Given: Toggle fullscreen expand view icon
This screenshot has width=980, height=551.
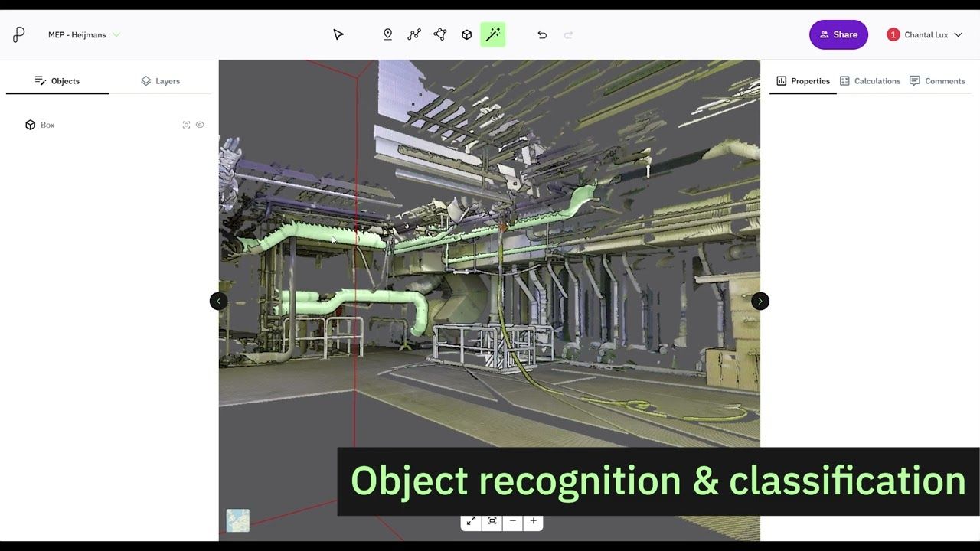Looking at the screenshot, I should (x=471, y=521).
